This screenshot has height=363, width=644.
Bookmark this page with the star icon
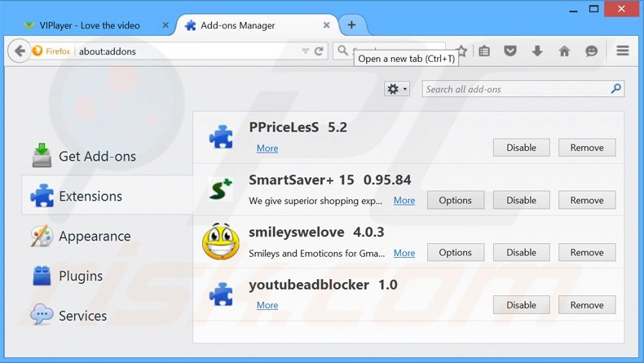point(461,51)
